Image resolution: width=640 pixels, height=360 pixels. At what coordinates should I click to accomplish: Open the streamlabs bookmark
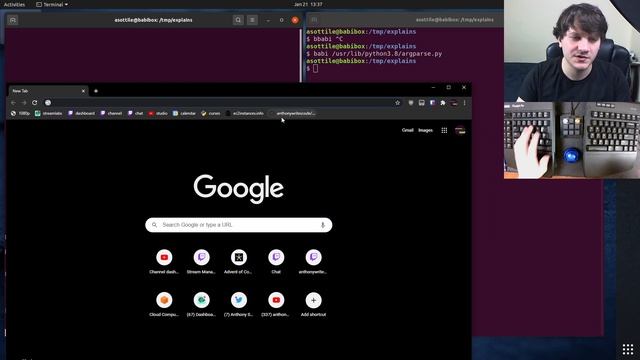coord(49,113)
